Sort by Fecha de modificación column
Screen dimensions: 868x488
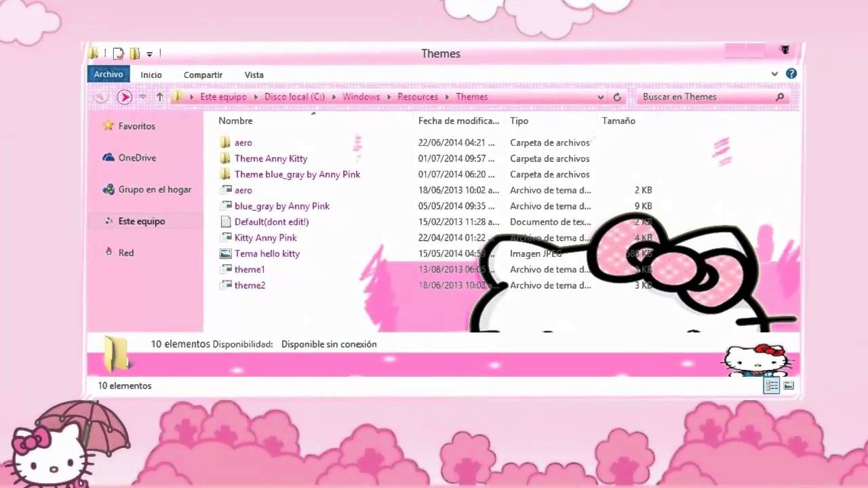(x=458, y=121)
